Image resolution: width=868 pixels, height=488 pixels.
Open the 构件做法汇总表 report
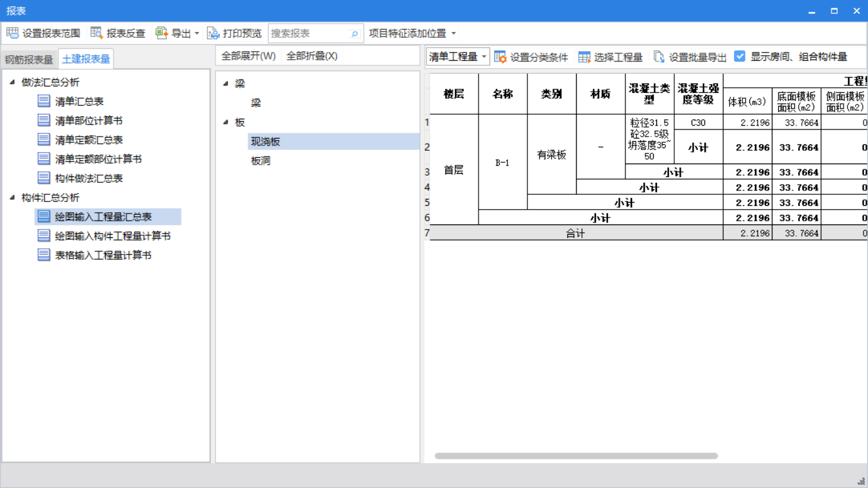[x=89, y=178]
